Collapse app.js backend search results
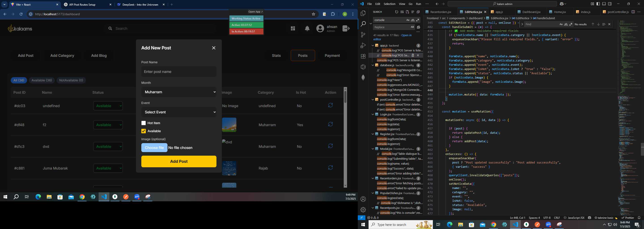 [x=373, y=45]
